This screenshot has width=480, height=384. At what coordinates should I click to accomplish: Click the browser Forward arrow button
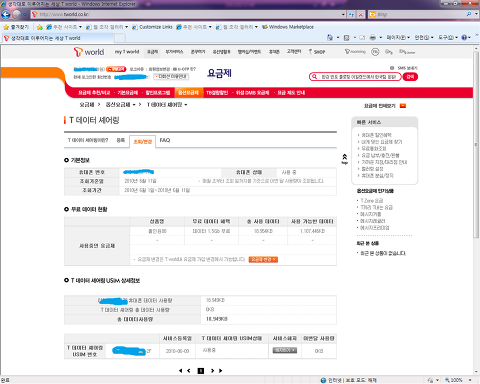pyautogui.click(x=16, y=14)
